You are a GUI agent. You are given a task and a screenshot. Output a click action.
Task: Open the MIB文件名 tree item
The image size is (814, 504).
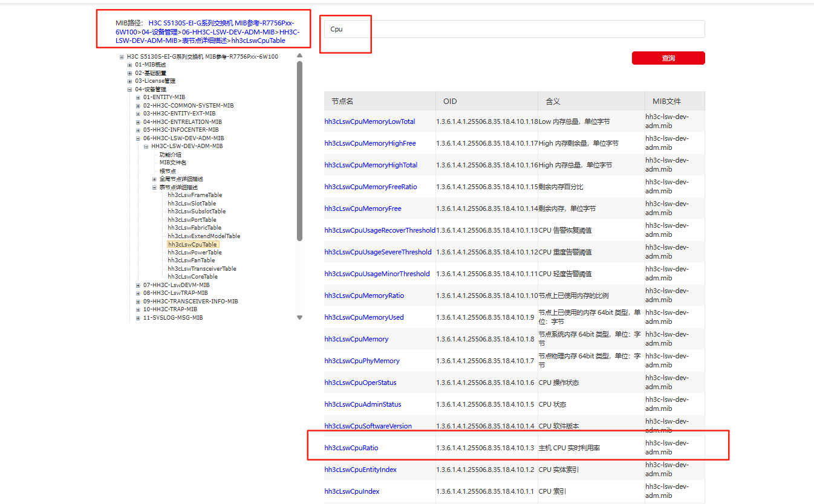pos(173,163)
